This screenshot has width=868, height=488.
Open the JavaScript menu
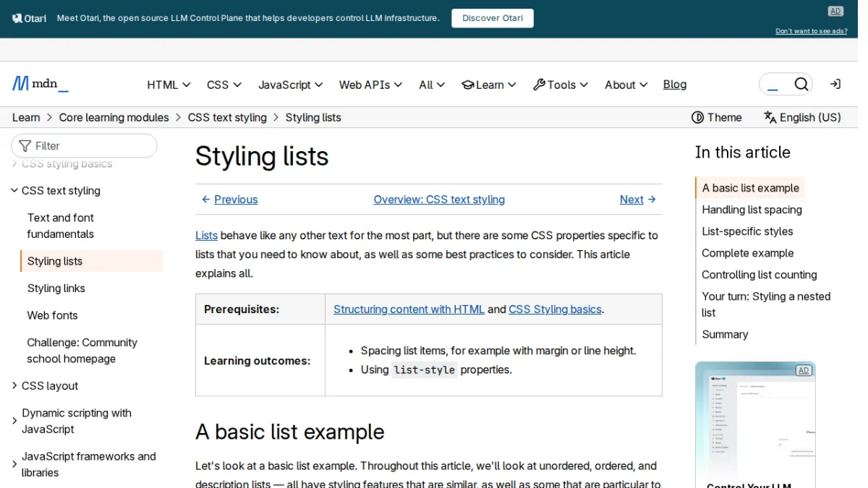coord(290,85)
